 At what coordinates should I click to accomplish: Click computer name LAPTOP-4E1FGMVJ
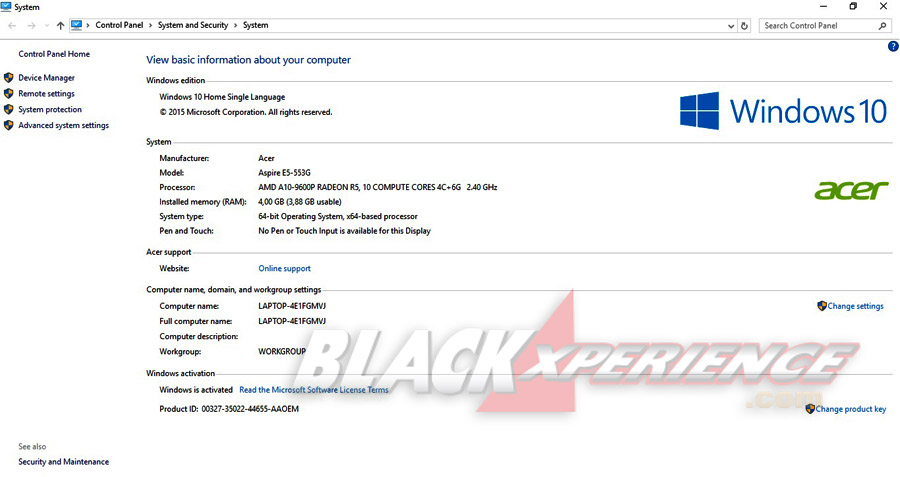coord(292,306)
